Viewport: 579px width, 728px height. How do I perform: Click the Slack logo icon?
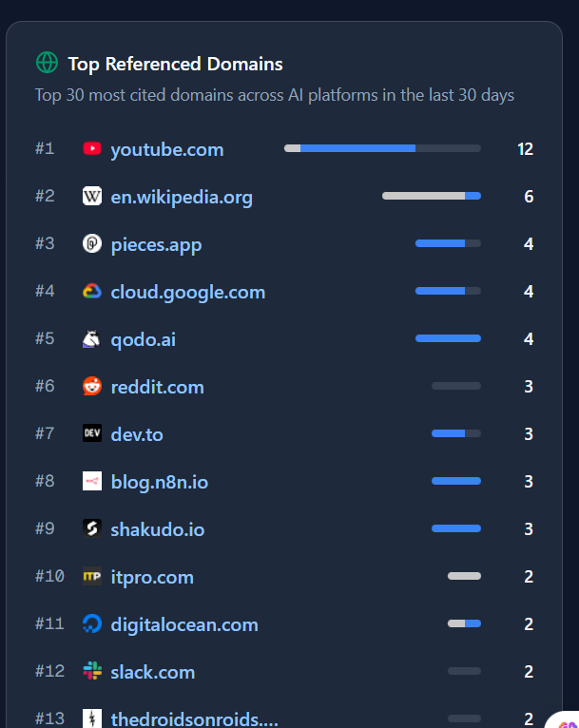[x=92, y=671]
